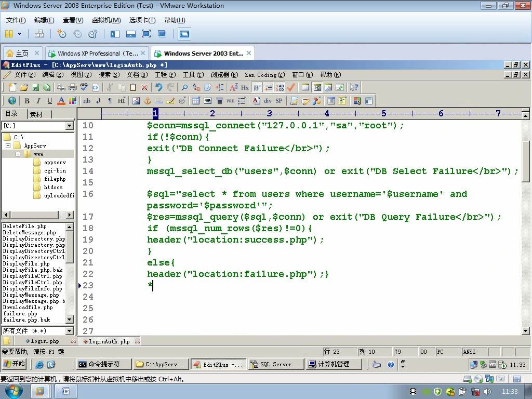Open 命令提示符 taskbar button

click(x=104, y=364)
